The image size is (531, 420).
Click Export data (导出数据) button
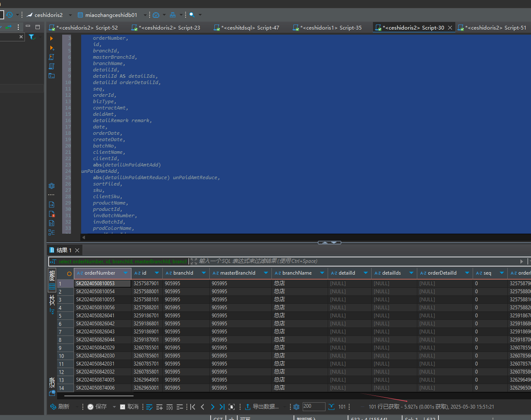click(262, 407)
